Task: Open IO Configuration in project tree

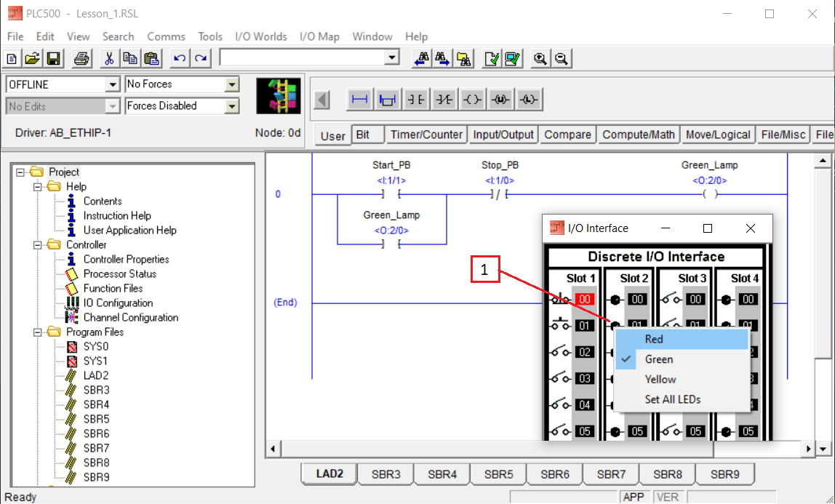Action: point(118,303)
